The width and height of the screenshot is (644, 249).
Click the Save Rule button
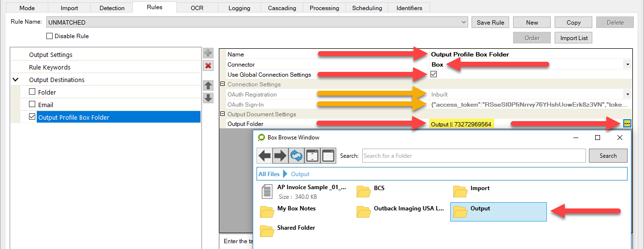[490, 22]
